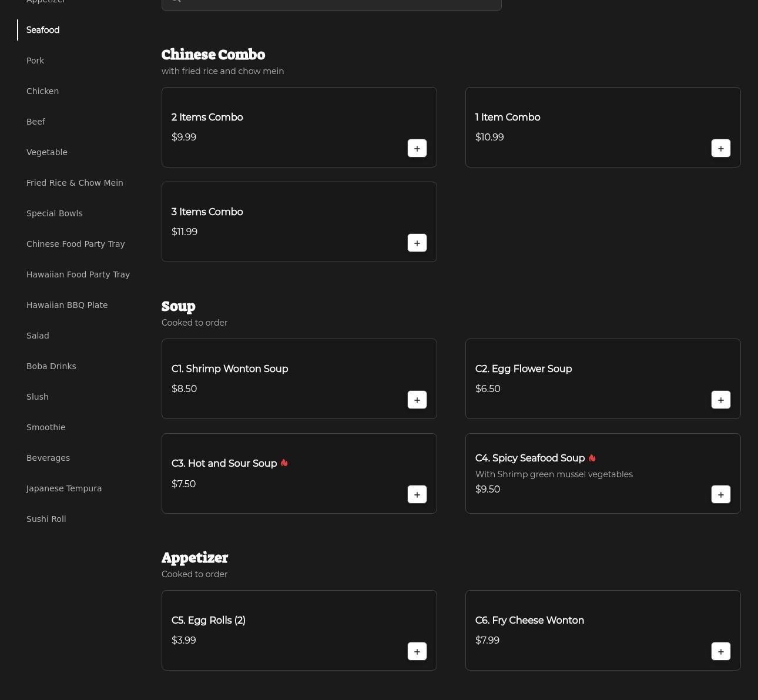Open Fried Rice & Chow Mein category
This screenshot has height=700, width=758.
tap(75, 183)
